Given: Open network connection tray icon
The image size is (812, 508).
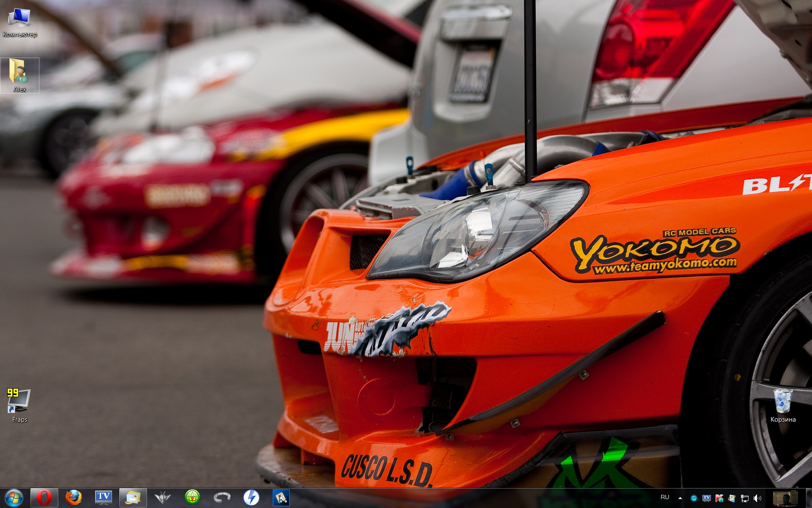Looking at the screenshot, I should click(x=745, y=498).
